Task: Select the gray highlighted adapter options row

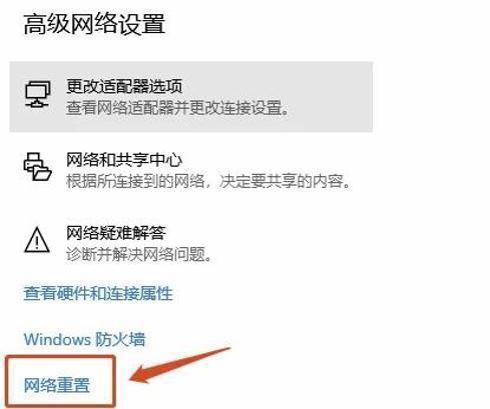Action: pyautogui.click(x=191, y=97)
